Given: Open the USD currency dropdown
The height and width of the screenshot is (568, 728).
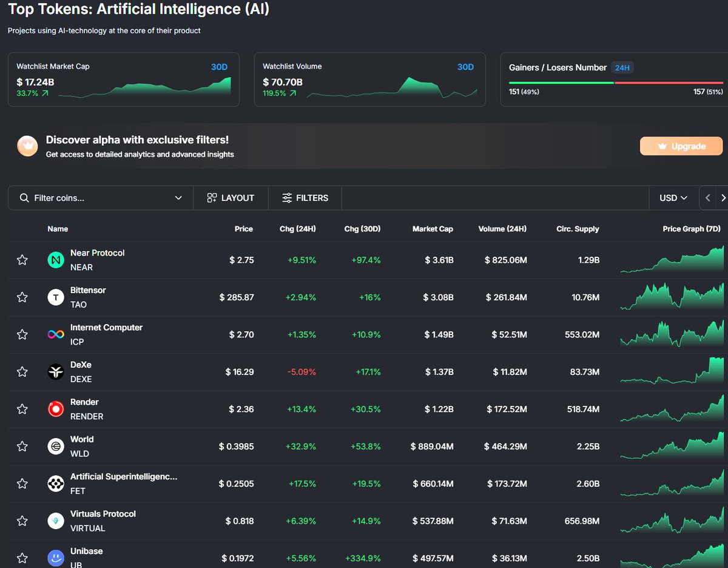Looking at the screenshot, I should pyautogui.click(x=673, y=198).
